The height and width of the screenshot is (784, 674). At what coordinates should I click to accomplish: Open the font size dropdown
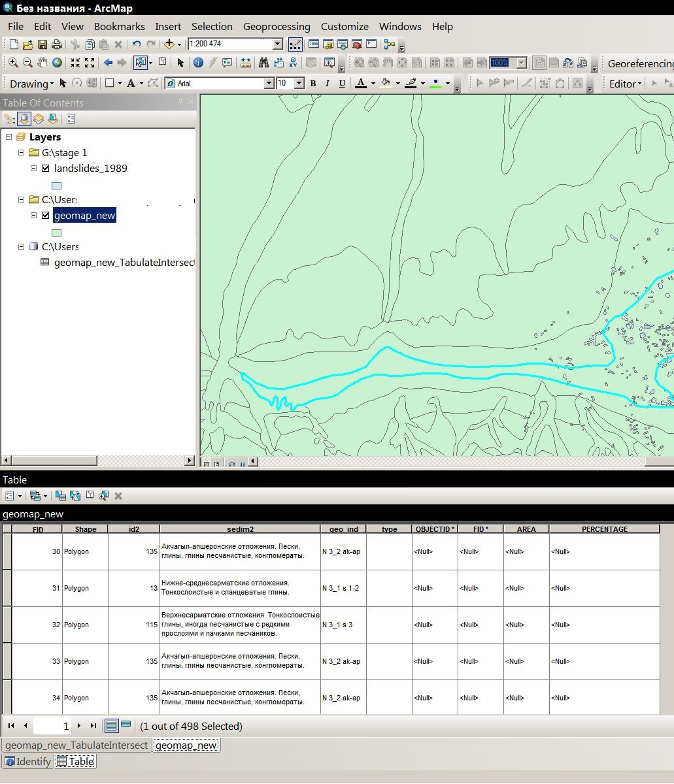pyautogui.click(x=299, y=84)
